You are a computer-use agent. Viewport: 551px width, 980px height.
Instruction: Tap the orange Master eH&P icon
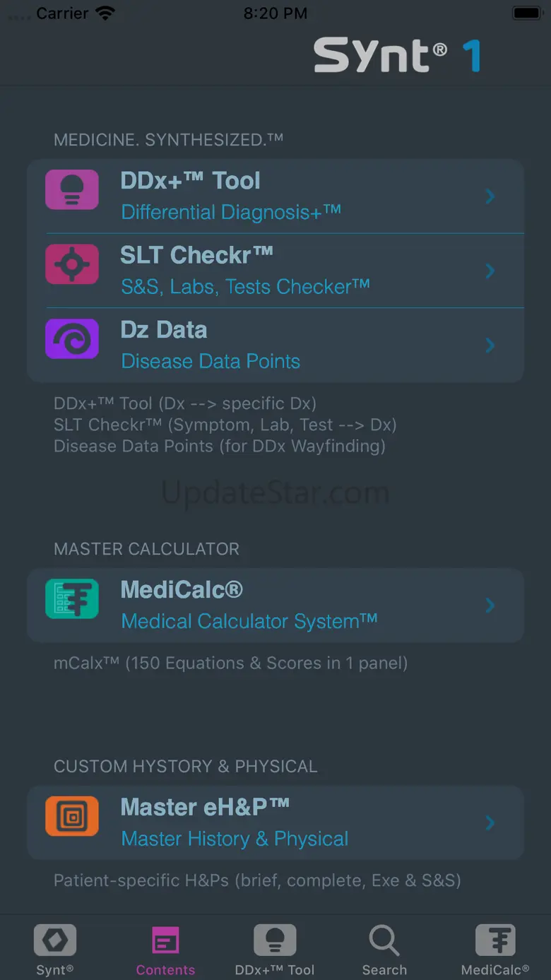pos(72,816)
